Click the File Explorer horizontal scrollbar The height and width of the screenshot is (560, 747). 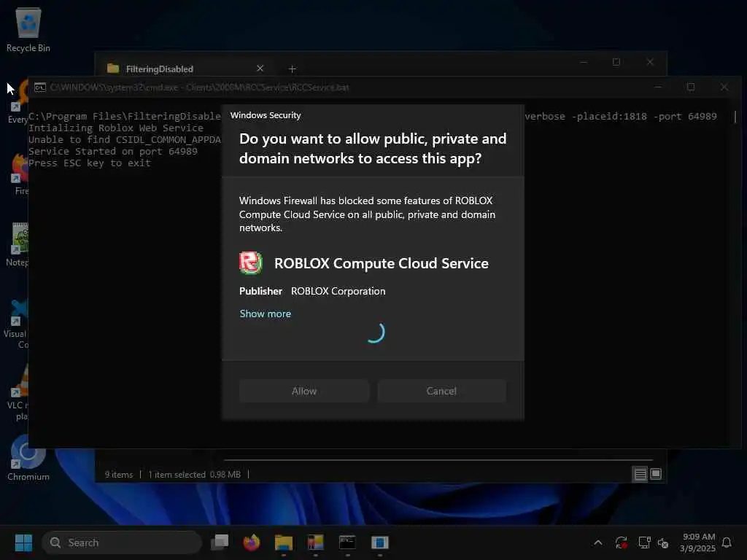pyautogui.click(x=438, y=460)
